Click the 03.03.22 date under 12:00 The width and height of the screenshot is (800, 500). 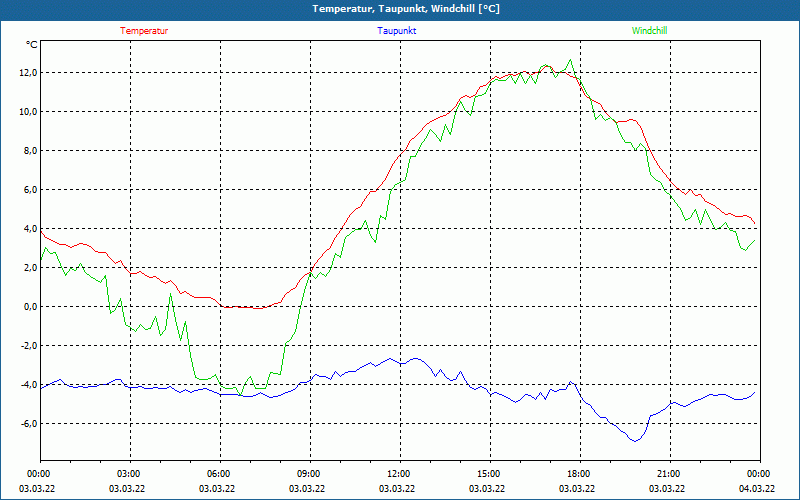point(396,488)
